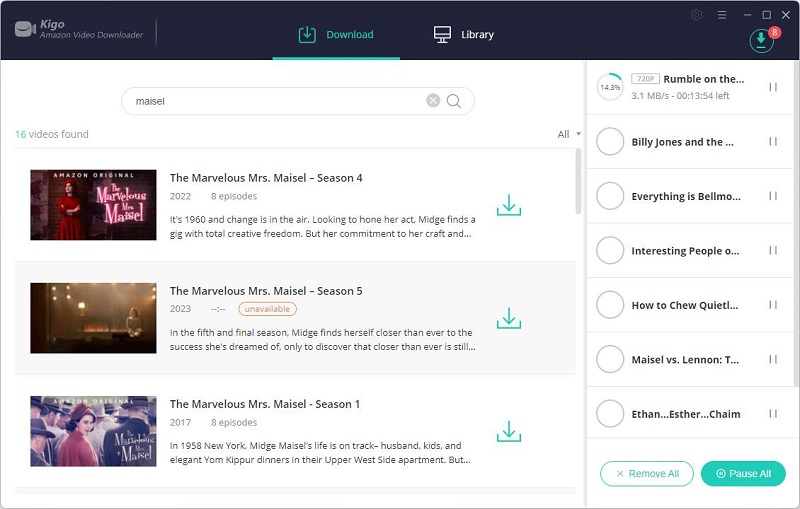
Task: Open Season 5 stage scene thumbnail
Action: [x=93, y=318]
